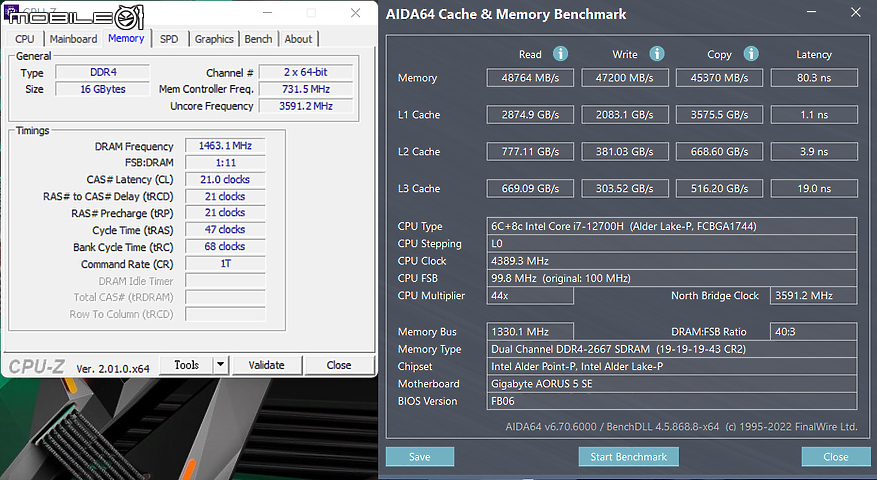Click CPU Multiplier value 44x
This screenshot has width=877, height=480.
pos(530,295)
